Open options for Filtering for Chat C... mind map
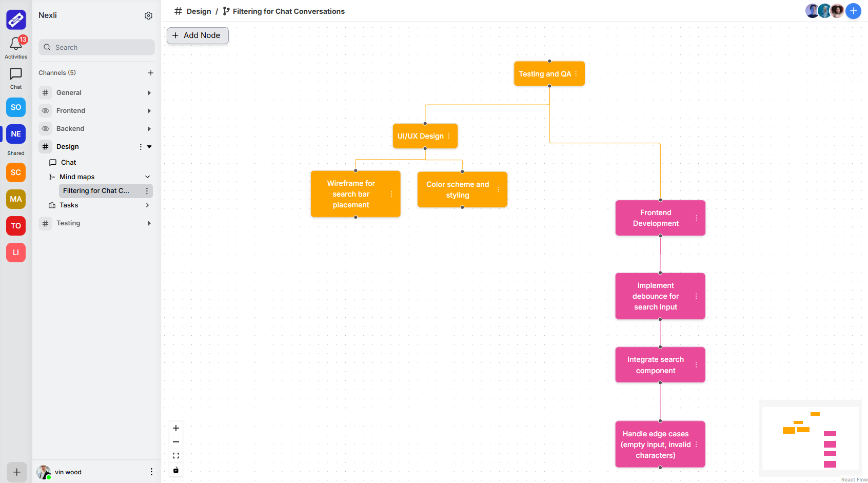868x483 pixels. point(147,191)
